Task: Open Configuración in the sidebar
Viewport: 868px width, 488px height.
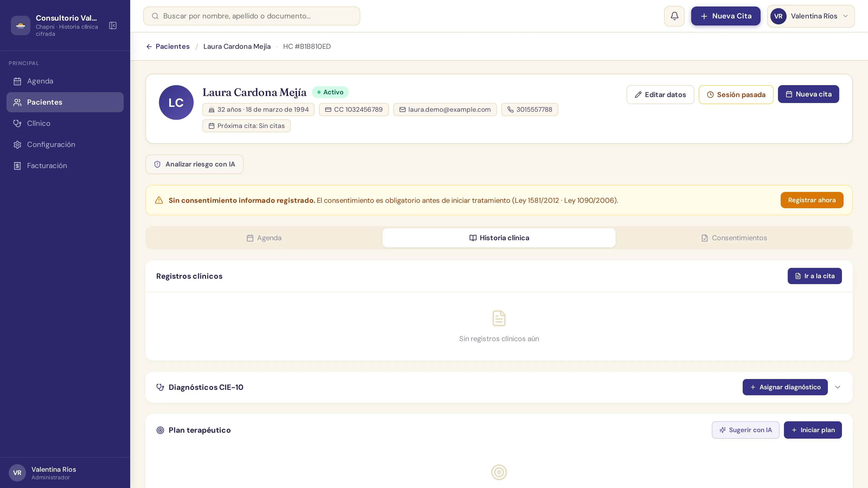Action: click(x=65, y=145)
